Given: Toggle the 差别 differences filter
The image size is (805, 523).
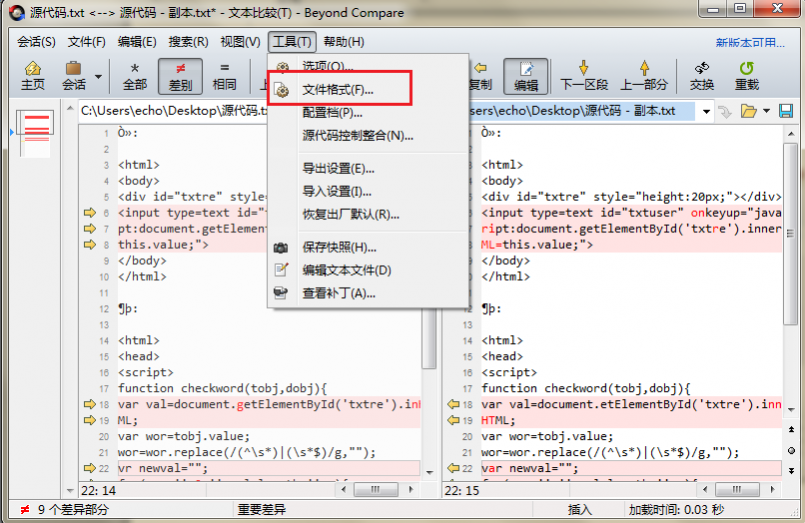Looking at the screenshot, I should [180, 76].
